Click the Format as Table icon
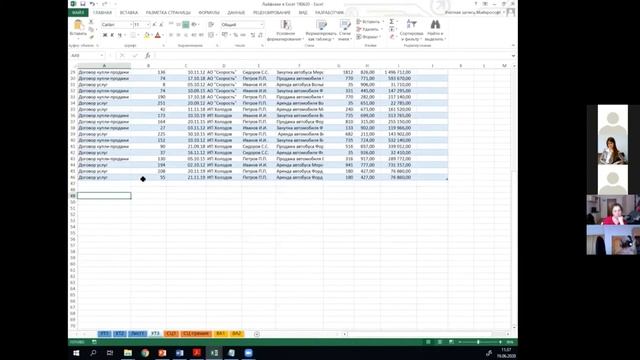640x360 pixels. pos(321,24)
